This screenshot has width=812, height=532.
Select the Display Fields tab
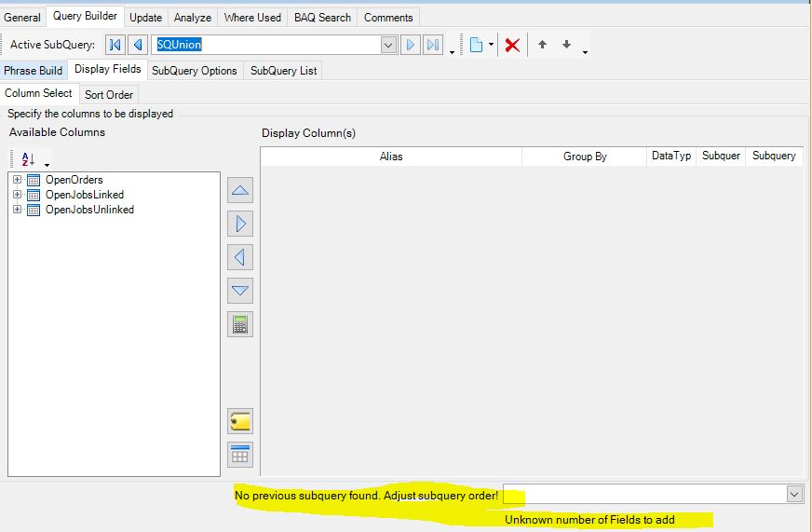point(108,69)
